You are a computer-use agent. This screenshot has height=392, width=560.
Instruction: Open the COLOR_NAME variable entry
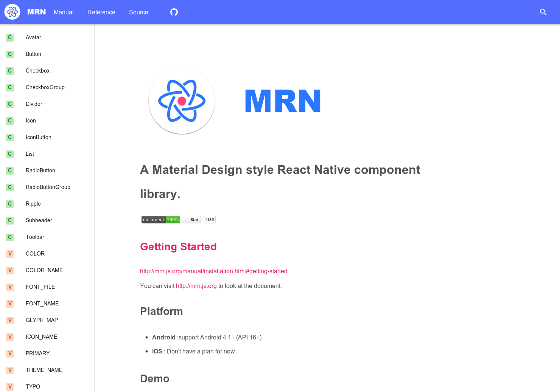[x=44, y=270]
